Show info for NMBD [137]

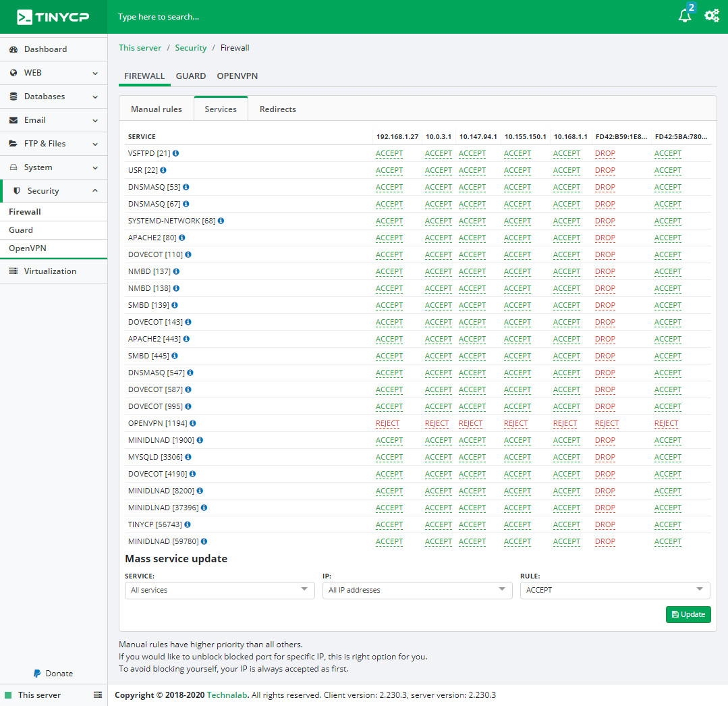(x=176, y=271)
